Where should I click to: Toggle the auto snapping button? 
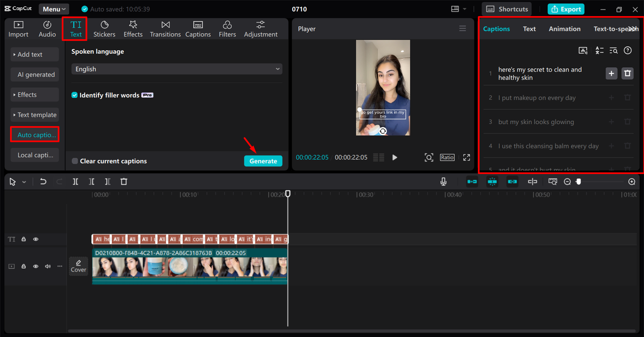[492, 182]
